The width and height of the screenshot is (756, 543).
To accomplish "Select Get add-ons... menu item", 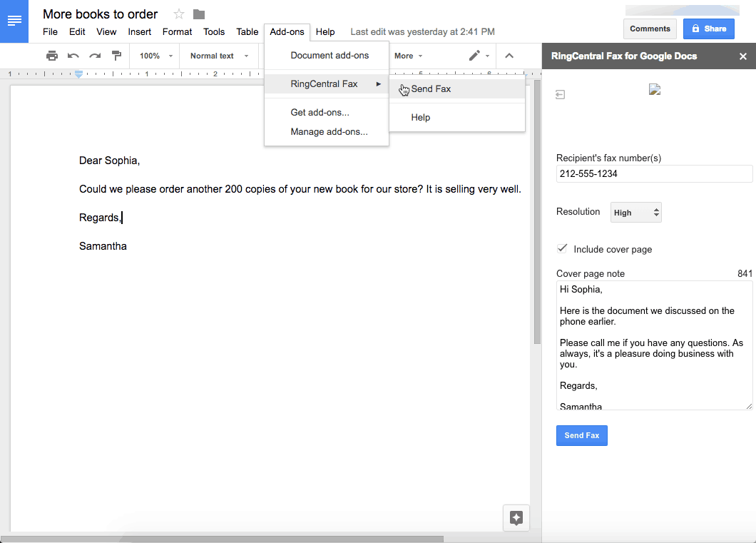I will (x=327, y=112).
